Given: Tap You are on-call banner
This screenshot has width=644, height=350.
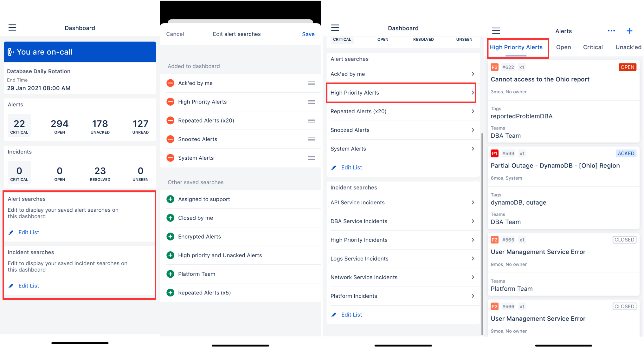Looking at the screenshot, I should [80, 52].
